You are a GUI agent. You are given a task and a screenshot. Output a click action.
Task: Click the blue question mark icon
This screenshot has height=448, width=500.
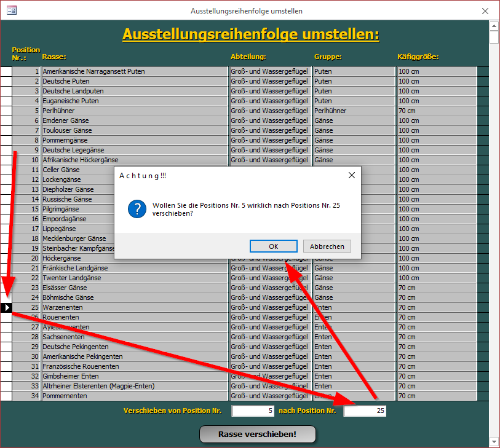(137, 209)
